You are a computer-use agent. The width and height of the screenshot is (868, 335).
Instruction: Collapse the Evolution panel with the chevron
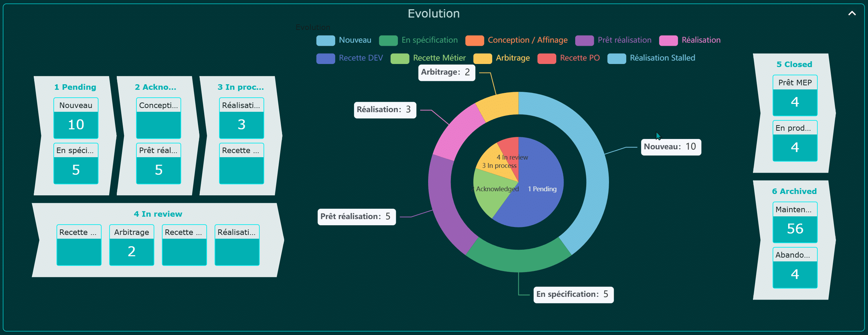[x=851, y=13]
